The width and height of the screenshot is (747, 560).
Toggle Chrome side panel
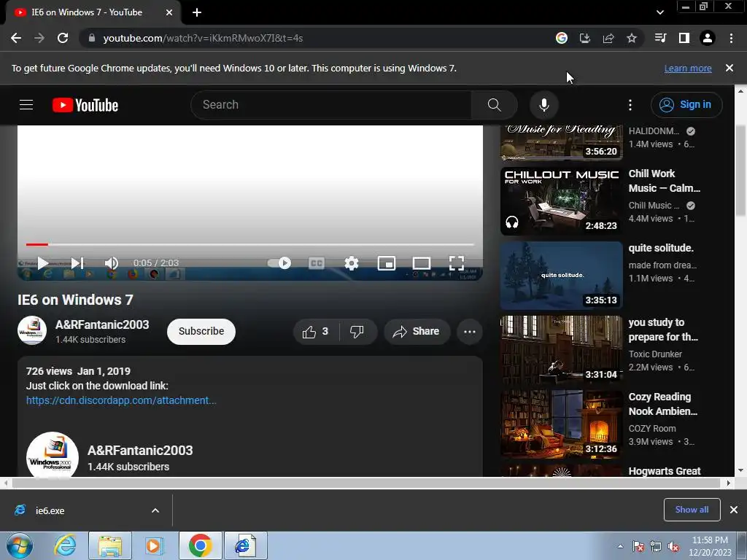click(684, 38)
